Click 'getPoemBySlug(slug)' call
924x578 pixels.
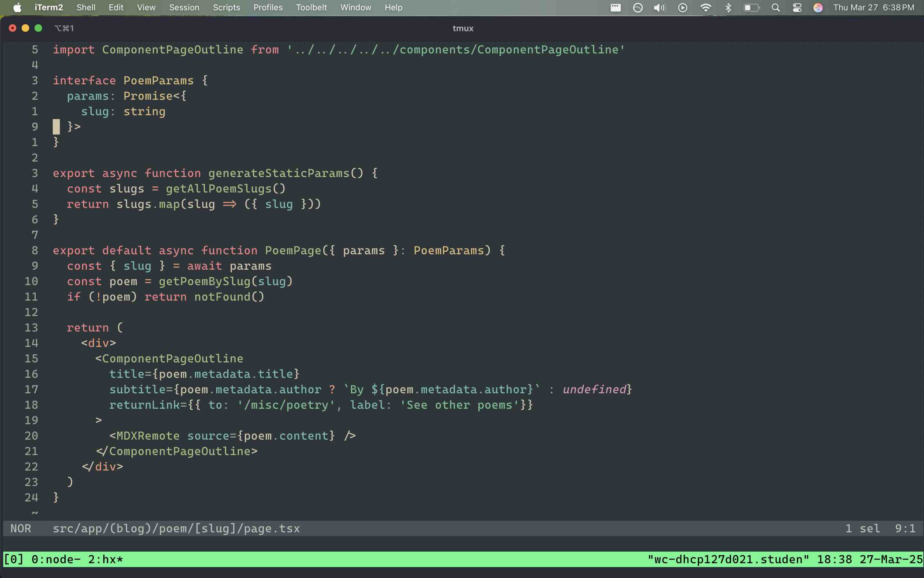coord(226,281)
